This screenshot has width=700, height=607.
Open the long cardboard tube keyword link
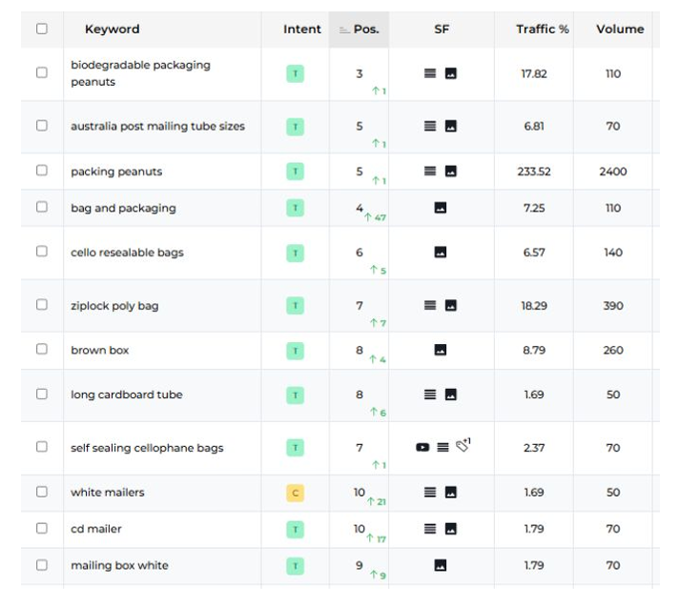(x=126, y=395)
